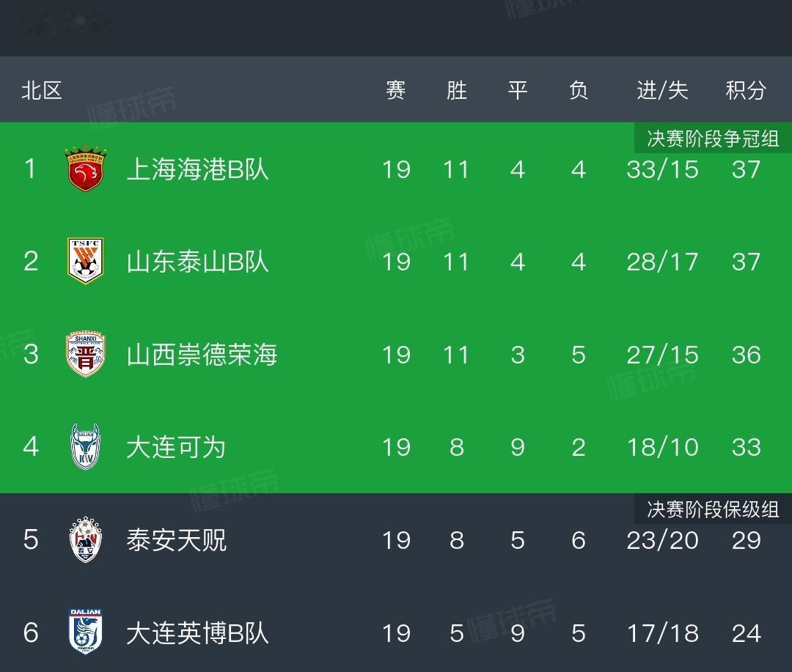Click the 进/失 goals column header
Screen dimensions: 792x672
coord(662,90)
